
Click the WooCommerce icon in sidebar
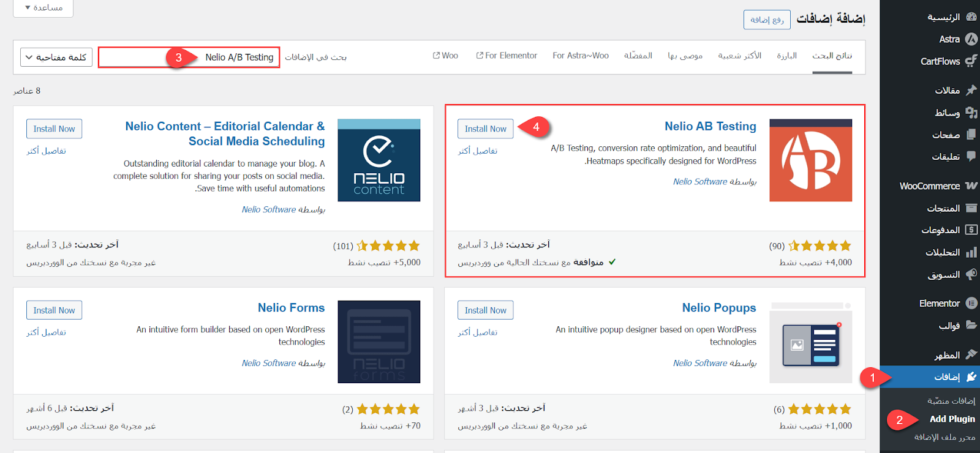971,185
